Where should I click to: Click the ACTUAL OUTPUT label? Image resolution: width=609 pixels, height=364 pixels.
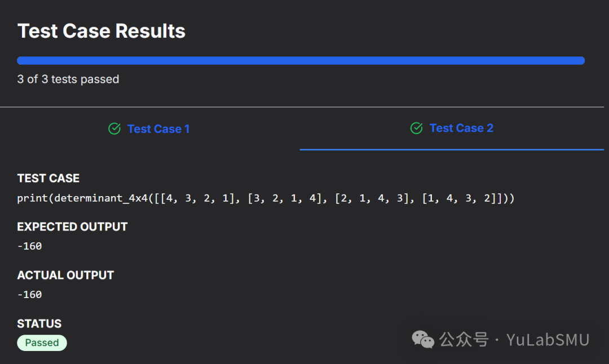65,276
